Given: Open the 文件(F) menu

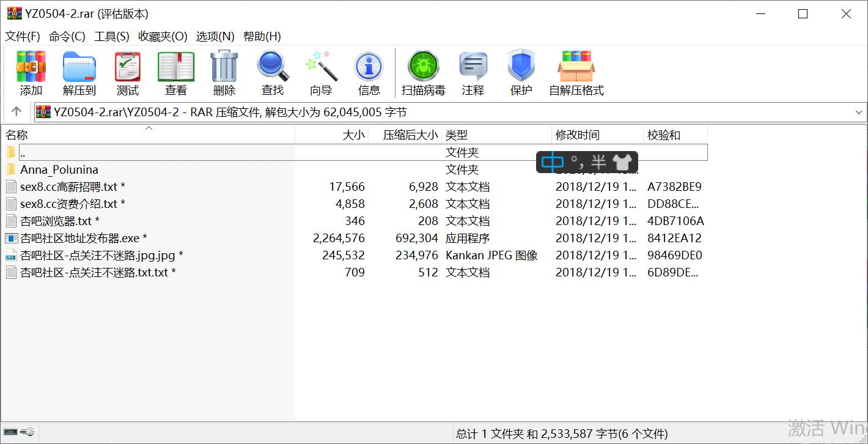Looking at the screenshot, I should [x=23, y=36].
